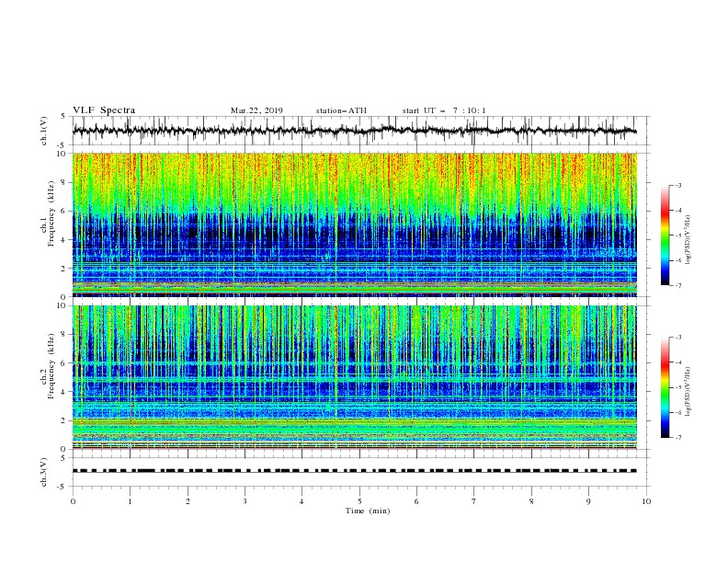The width and height of the screenshot is (728, 563).
Task: Click tick label "1" on the time axis
Action: tap(131, 501)
